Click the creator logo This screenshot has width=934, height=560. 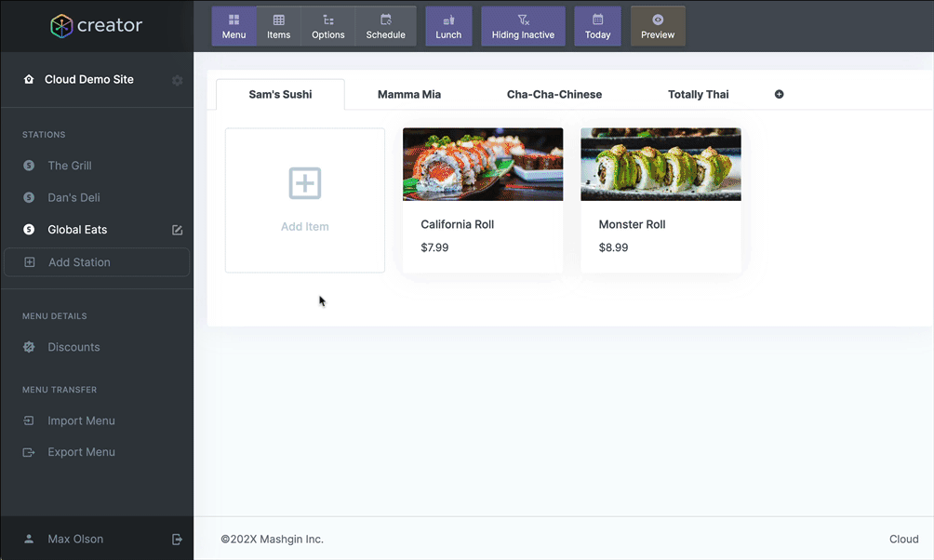[97, 26]
